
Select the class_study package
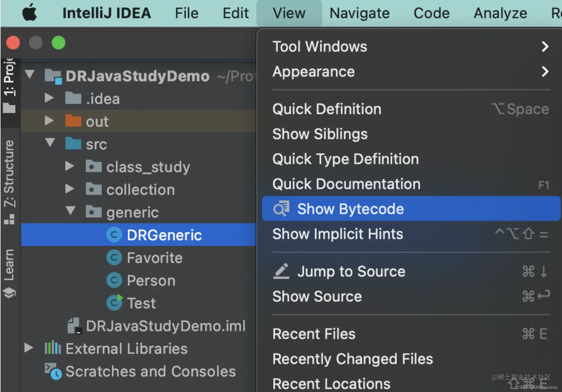tap(148, 167)
